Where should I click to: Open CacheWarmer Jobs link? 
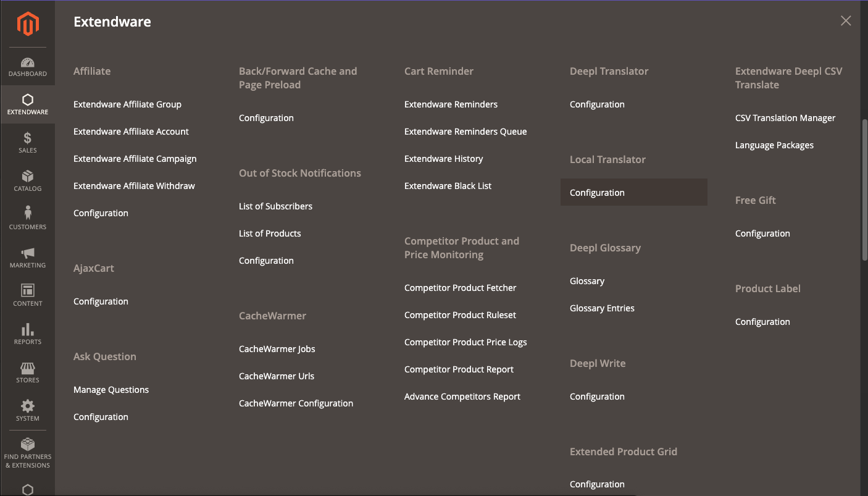277,349
